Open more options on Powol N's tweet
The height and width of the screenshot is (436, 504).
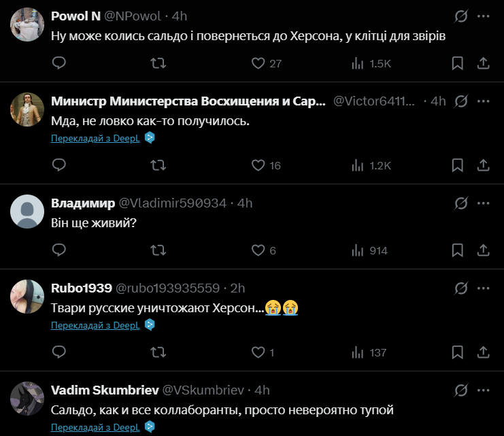(483, 16)
